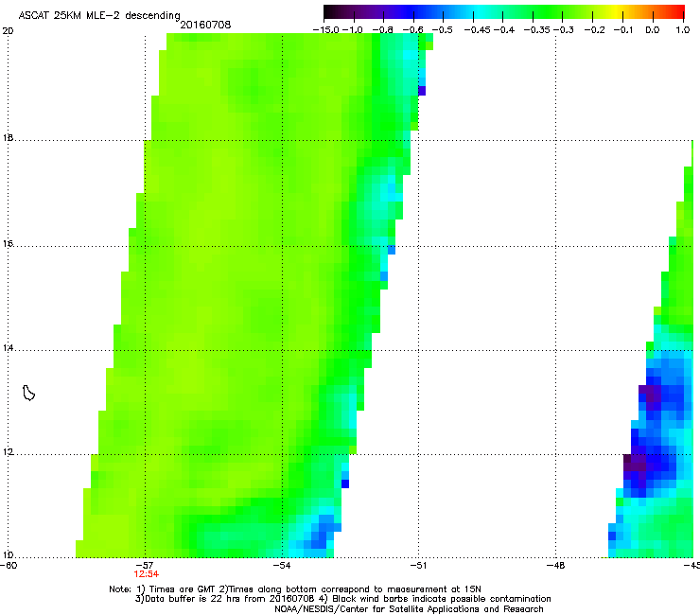Click the latitude axis label '20'

8,31
